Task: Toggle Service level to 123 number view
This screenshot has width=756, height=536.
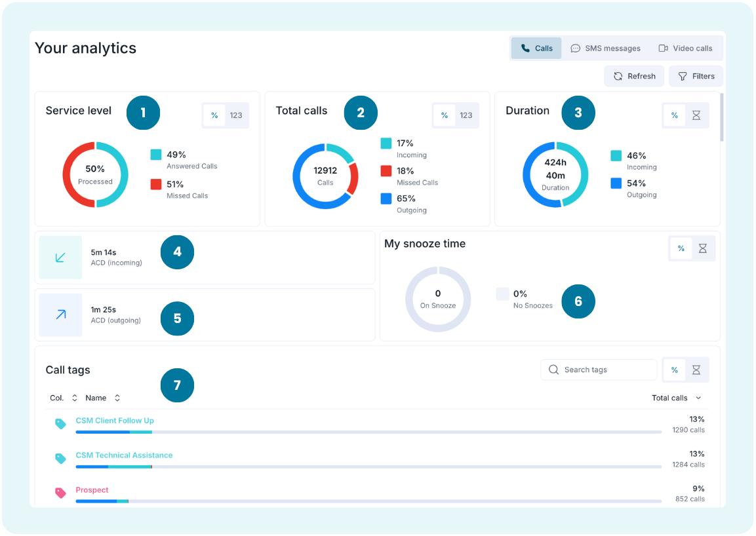Action: point(236,115)
